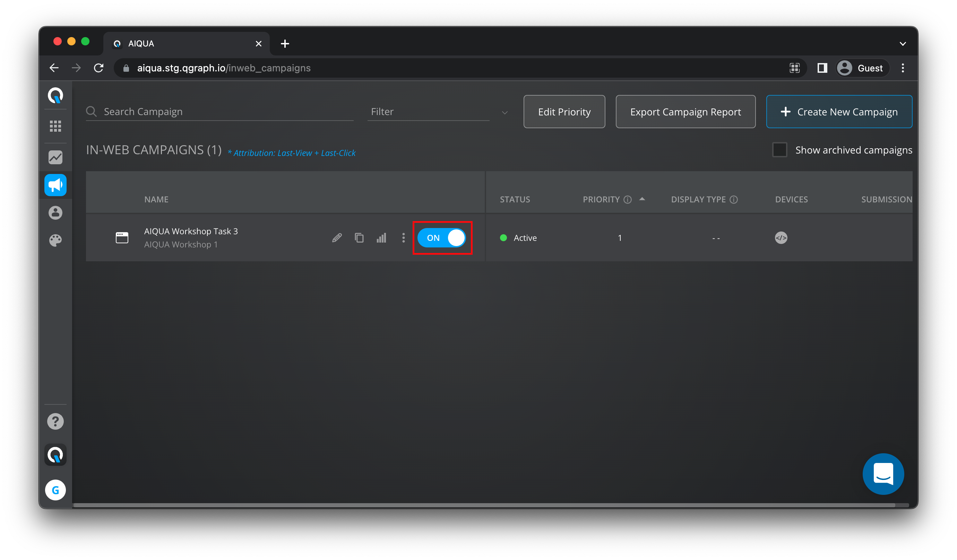Open the help question mark icon
This screenshot has height=560, width=957.
[x=55, y=421]
